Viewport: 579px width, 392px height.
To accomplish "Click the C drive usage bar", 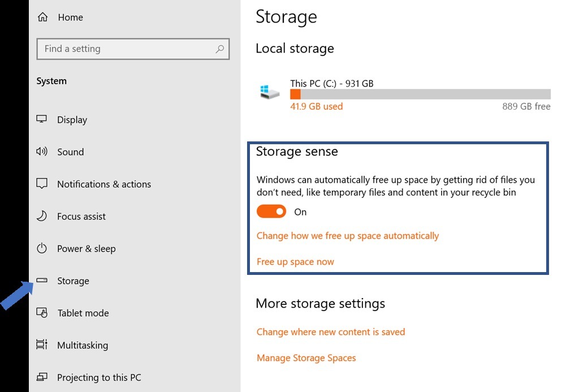I will click(421, 93).
